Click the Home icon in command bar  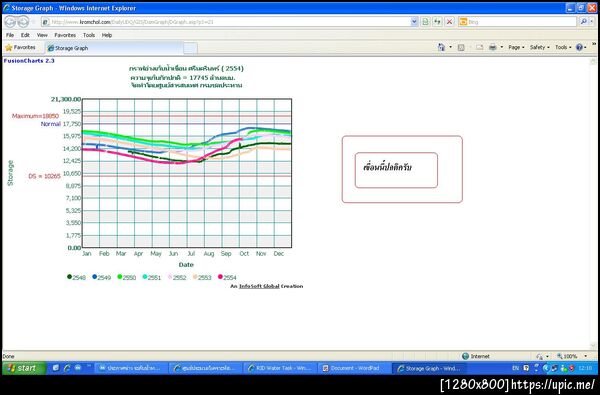[x=442, y=47]
